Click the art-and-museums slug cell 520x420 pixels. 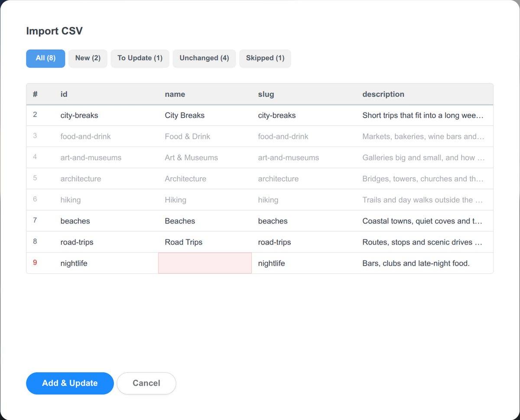pyautogui.click(x=304, y=158)
